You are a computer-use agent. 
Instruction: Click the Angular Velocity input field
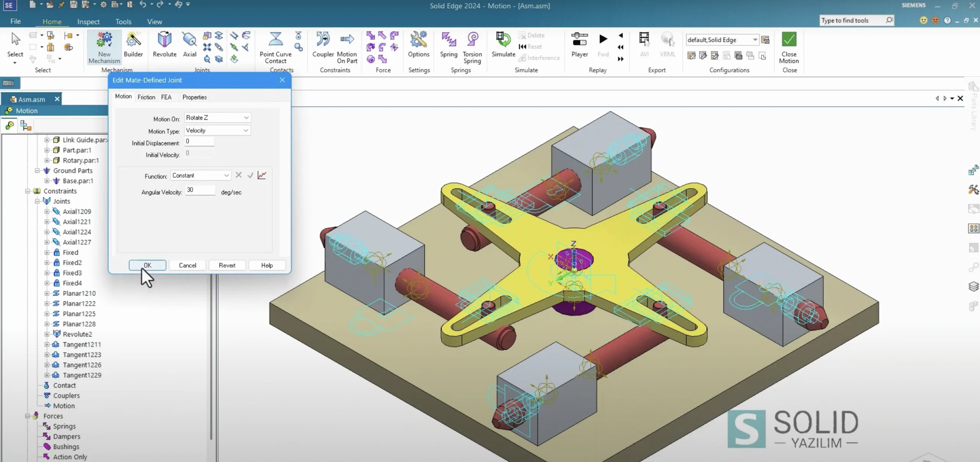200,190
